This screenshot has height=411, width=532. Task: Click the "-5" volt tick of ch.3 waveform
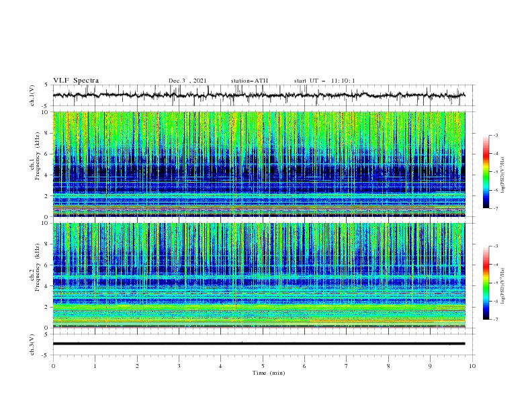tap(45, 355)
